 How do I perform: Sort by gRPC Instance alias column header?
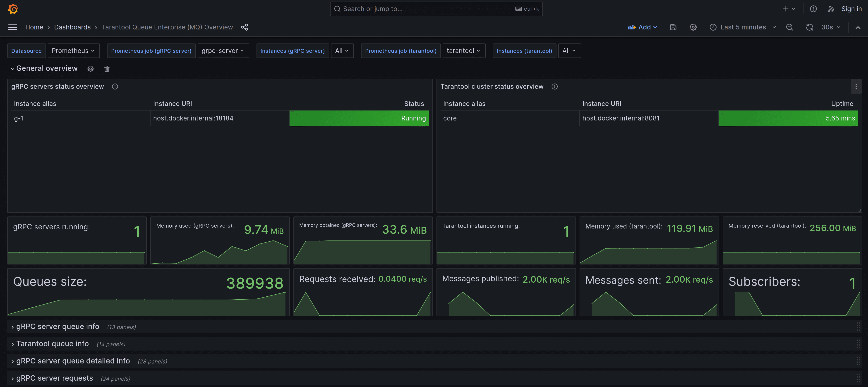coord(35,104)
